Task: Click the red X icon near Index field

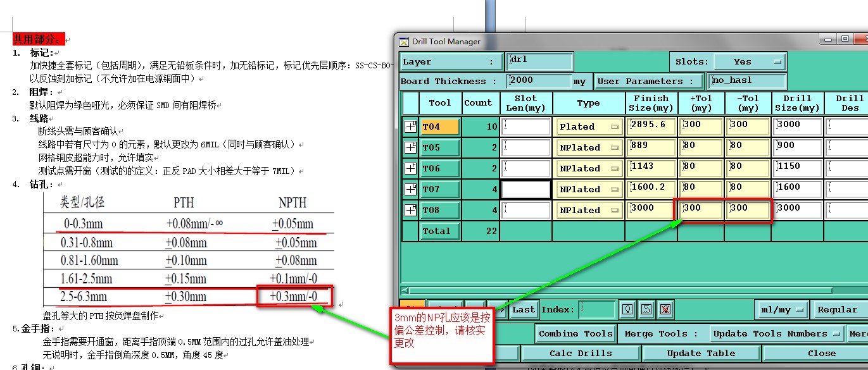Action: click(x=665, y=309)
